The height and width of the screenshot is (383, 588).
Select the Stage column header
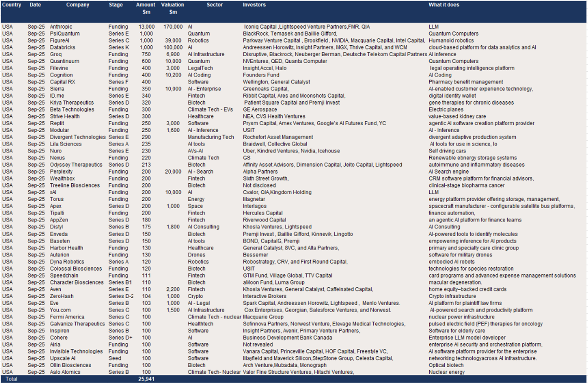pyautogui.click(x=116, y=5)
